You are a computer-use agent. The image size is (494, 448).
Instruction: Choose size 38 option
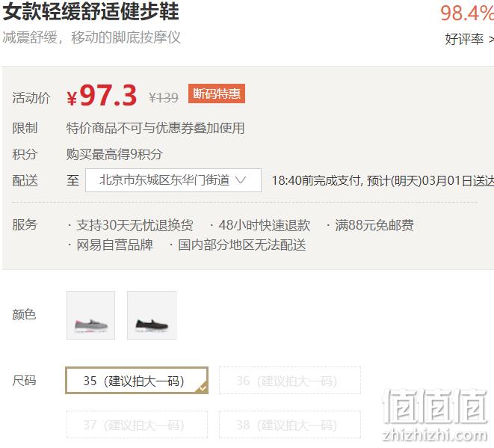(x=290, y=424)
